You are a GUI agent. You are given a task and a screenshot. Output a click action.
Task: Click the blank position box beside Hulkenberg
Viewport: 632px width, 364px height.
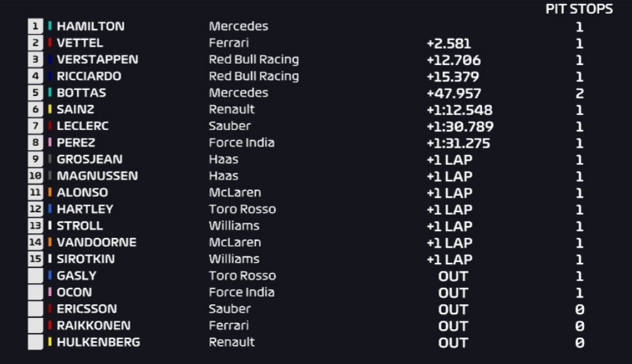(x=35, y=342)
